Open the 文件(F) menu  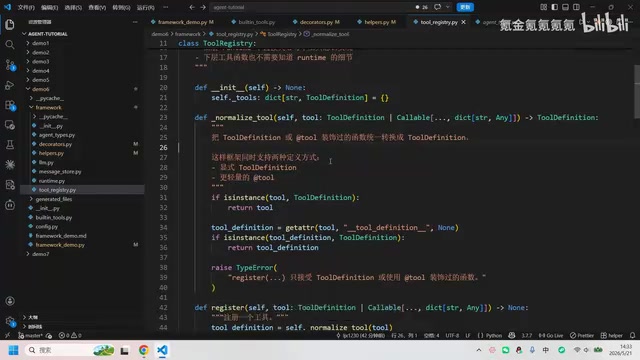click(26, 7)
